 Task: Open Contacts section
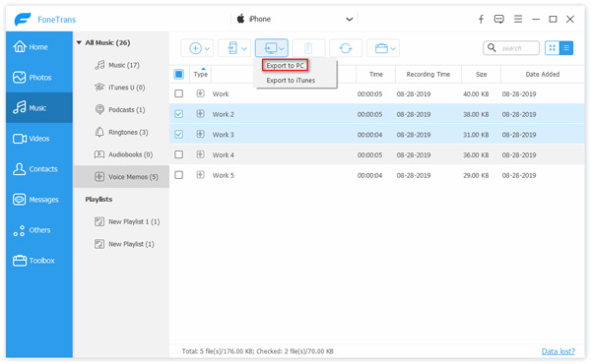click(x=38, y=169)
